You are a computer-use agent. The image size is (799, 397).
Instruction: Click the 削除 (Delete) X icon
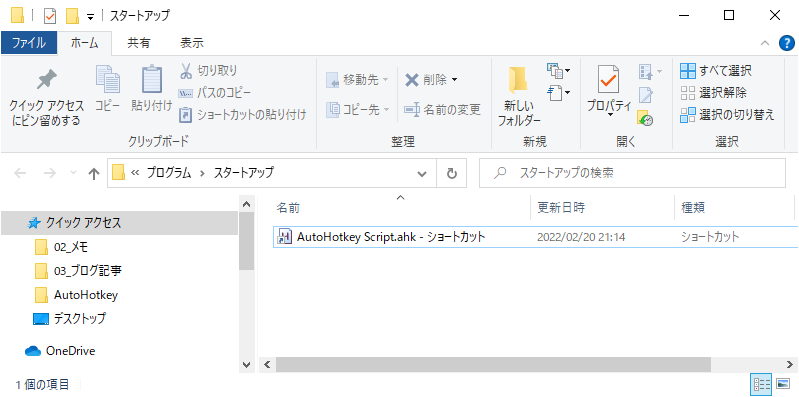coord(412,80)
